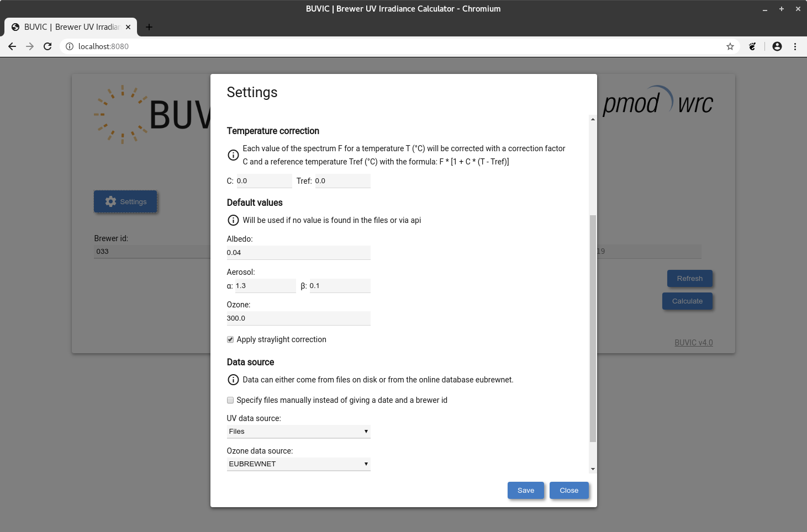Image resolution: width=807 pixels, height=532 pixels.
Task: Click the bookmark star in the address bar
Action: [730, 46]
